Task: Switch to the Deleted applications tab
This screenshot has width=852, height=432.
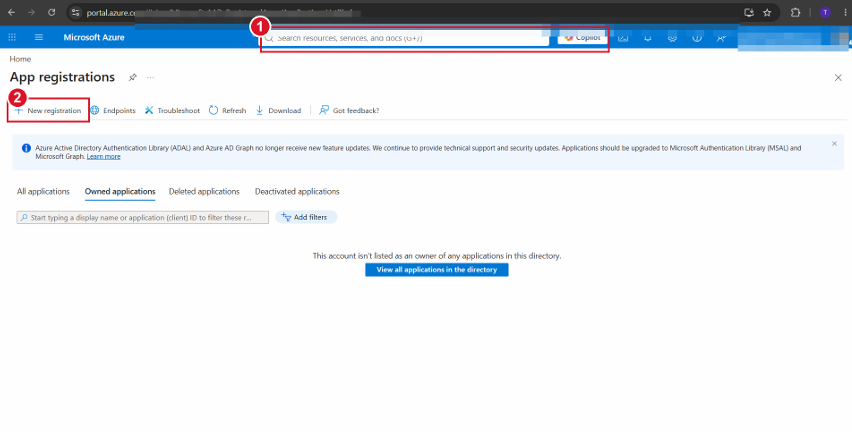Action: [x=204, y=191]
